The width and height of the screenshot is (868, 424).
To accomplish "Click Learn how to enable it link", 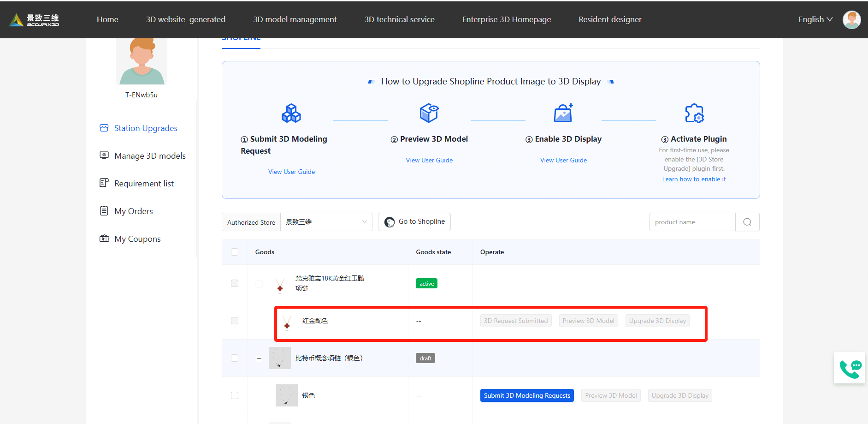I will (694, 179).
